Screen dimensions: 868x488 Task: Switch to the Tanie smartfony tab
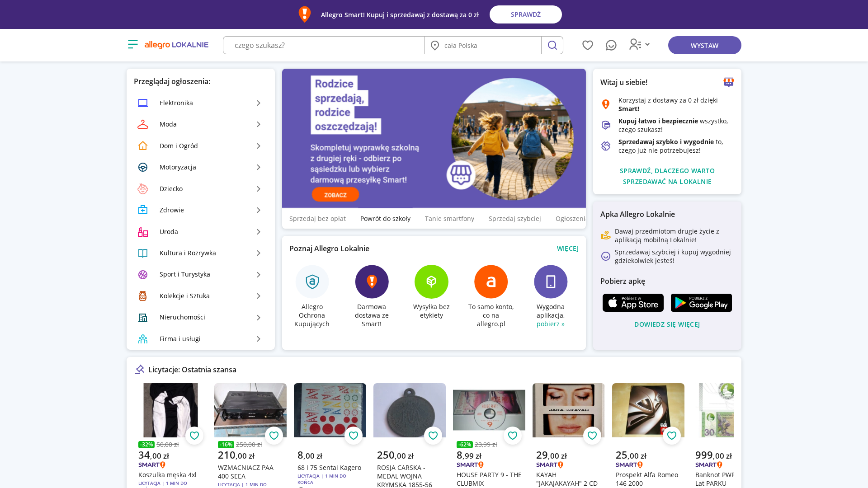(x=449, y=219)
